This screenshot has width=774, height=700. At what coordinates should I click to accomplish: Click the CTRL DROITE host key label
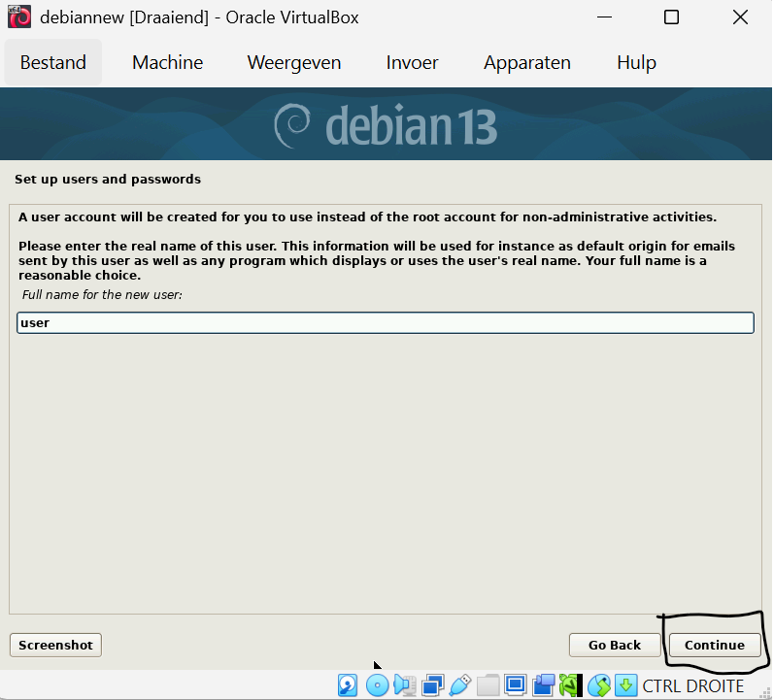693,686
